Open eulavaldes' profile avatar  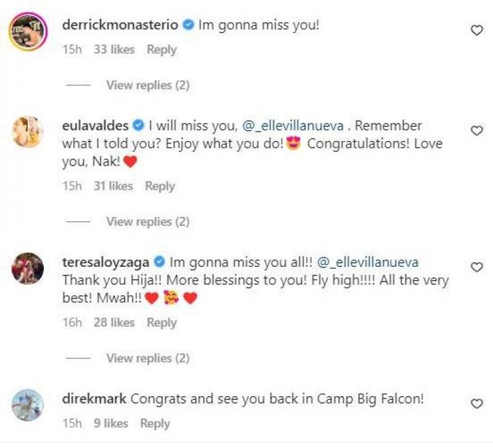click(x=28, y=132)
